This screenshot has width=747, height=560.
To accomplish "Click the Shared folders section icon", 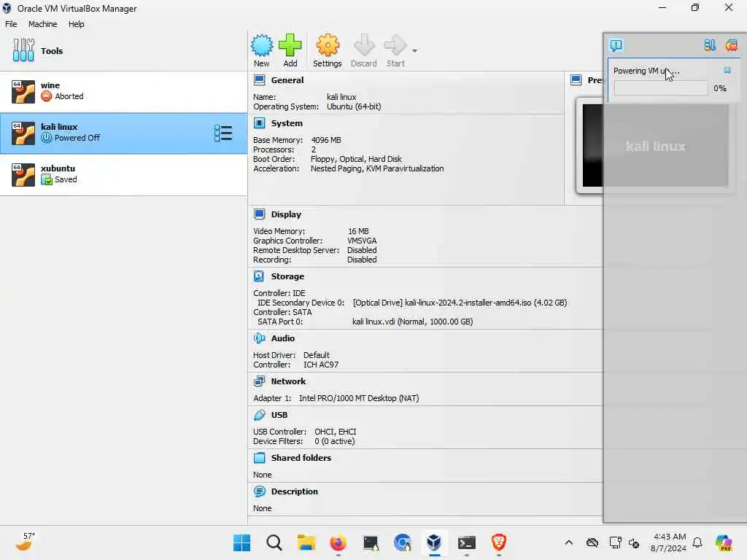I will [259, 458].
